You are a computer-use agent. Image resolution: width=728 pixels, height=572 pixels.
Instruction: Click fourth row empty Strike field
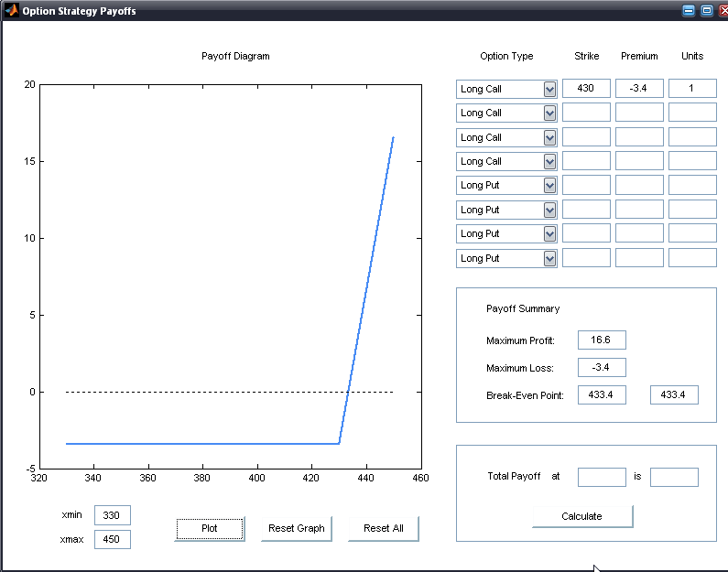[x=586, y=160]
